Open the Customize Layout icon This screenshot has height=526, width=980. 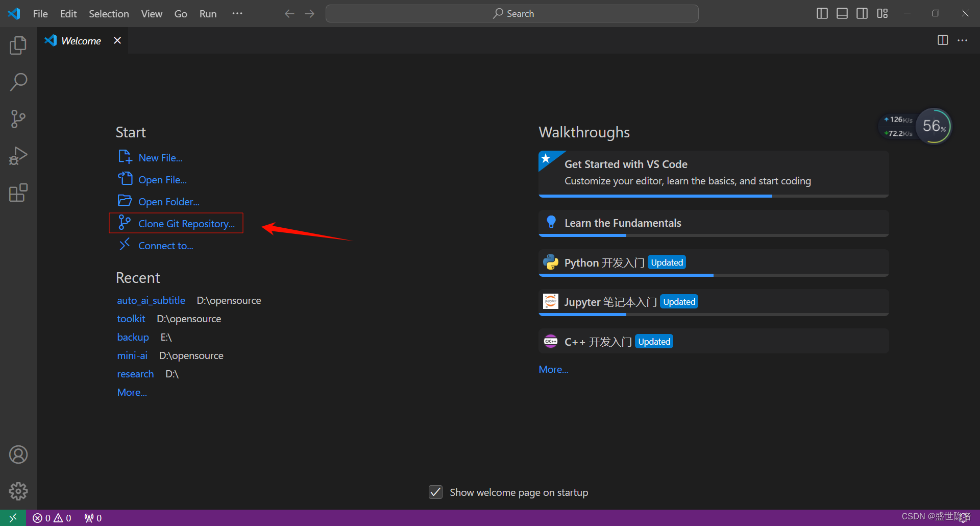883,14
